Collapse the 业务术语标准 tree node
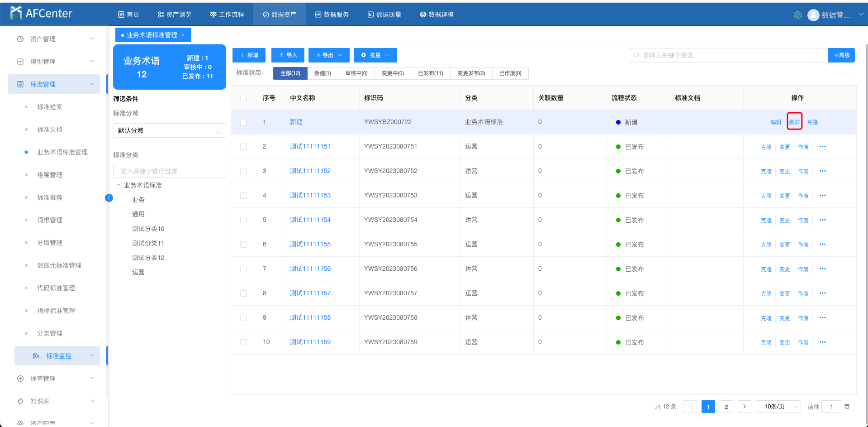868x427 pixels. tap(119, 185)
